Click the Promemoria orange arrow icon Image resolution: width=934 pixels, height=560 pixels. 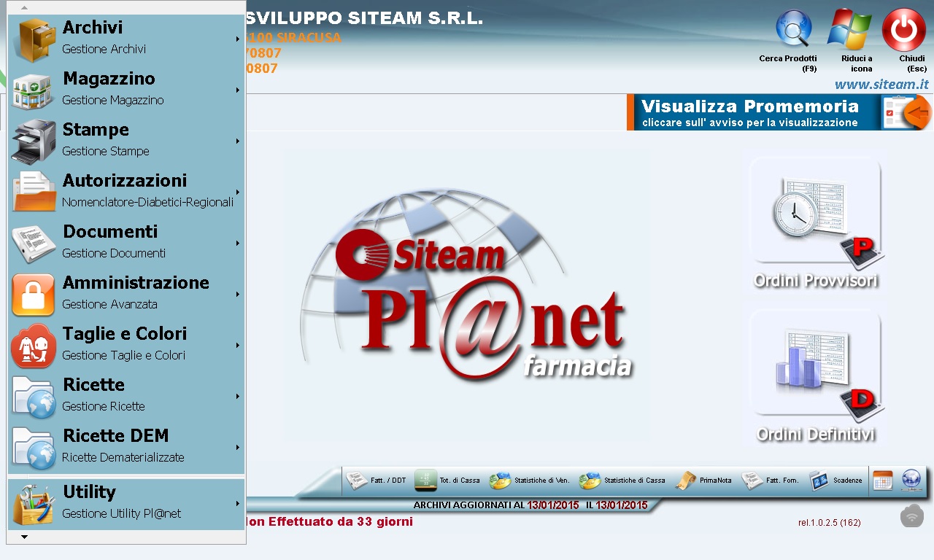[916, 112]
